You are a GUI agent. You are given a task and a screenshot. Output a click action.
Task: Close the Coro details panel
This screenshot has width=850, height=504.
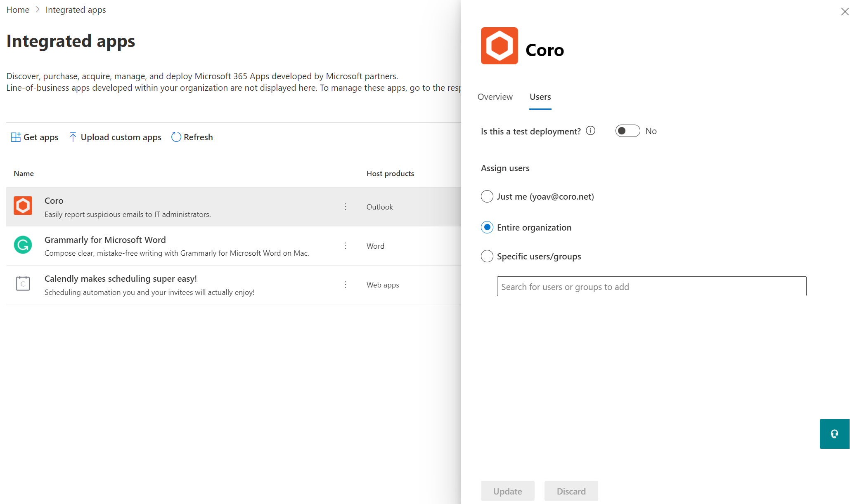pos(845,12)
